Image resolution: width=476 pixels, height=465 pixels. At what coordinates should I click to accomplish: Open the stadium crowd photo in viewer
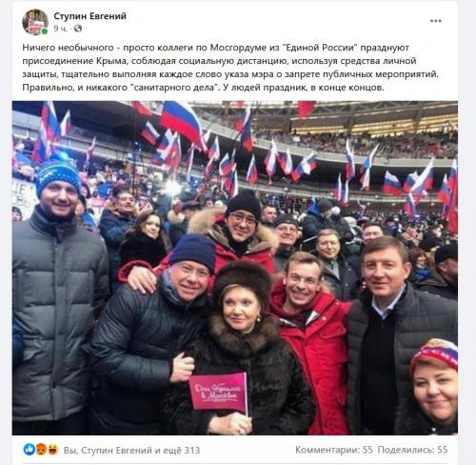(x=235, y=268)
